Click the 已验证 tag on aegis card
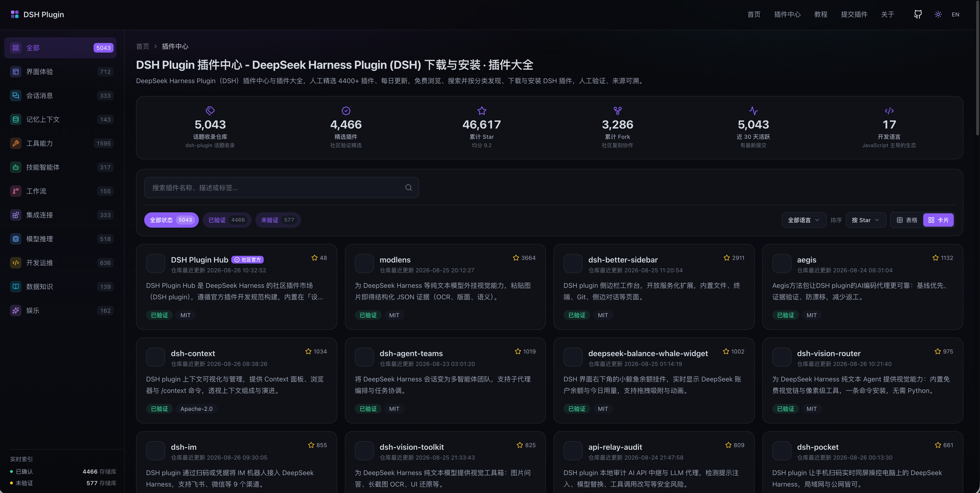The height and width of the screenshot is (493, 980). click(x=785, y=315)
